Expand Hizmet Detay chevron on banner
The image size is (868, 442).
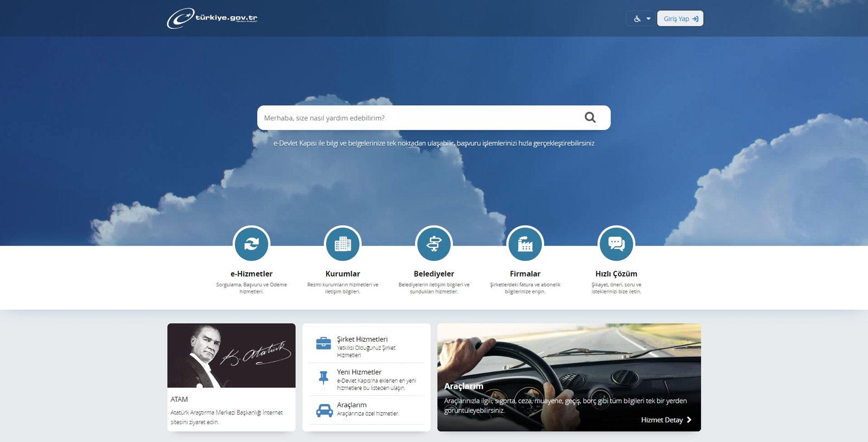point(689,420)
